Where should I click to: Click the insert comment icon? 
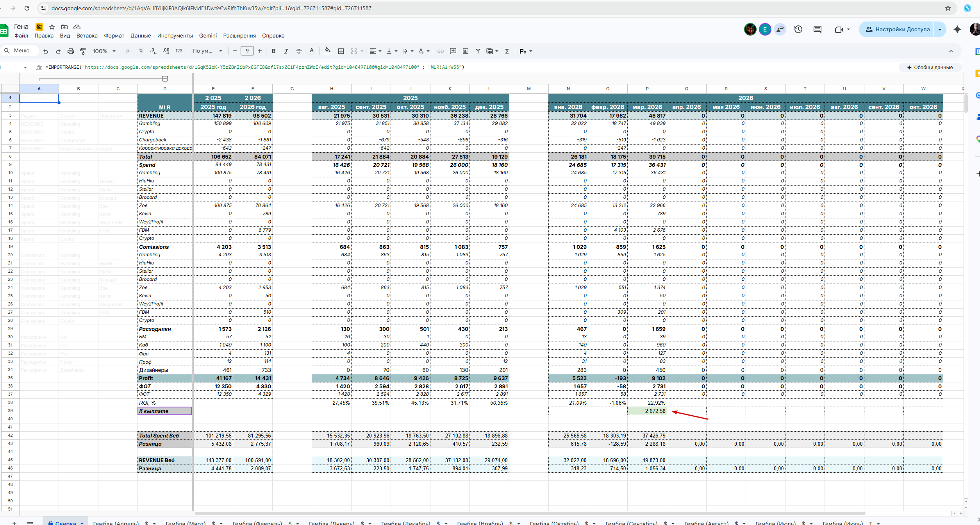pos(453,51)
